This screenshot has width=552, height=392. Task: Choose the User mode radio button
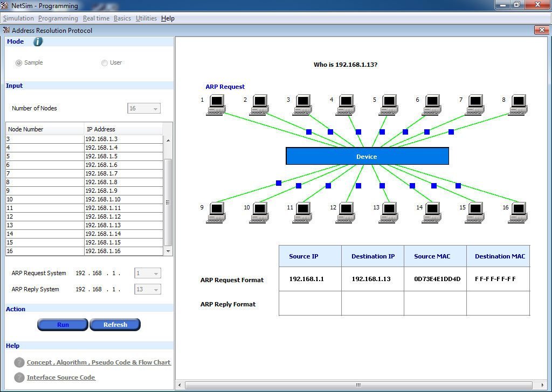(105, 62)
